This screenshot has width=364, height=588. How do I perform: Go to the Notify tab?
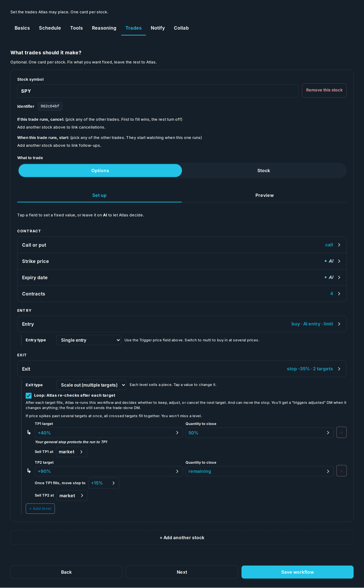(x=158, y=28)
